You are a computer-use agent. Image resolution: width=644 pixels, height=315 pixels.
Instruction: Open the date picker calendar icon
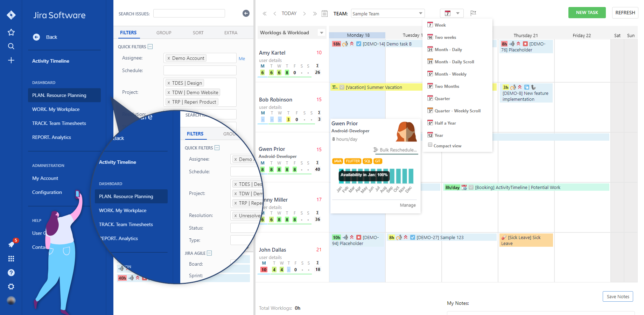click(x=324, y=14)
